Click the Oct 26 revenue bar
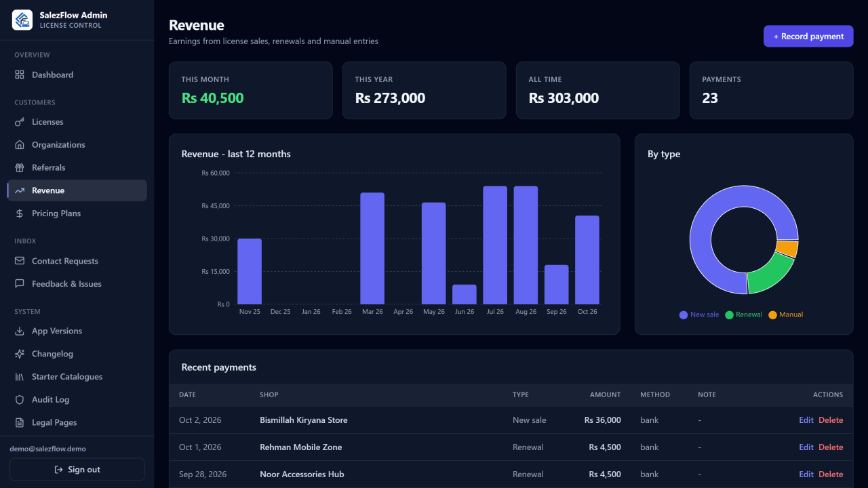 tap(587, 260)
